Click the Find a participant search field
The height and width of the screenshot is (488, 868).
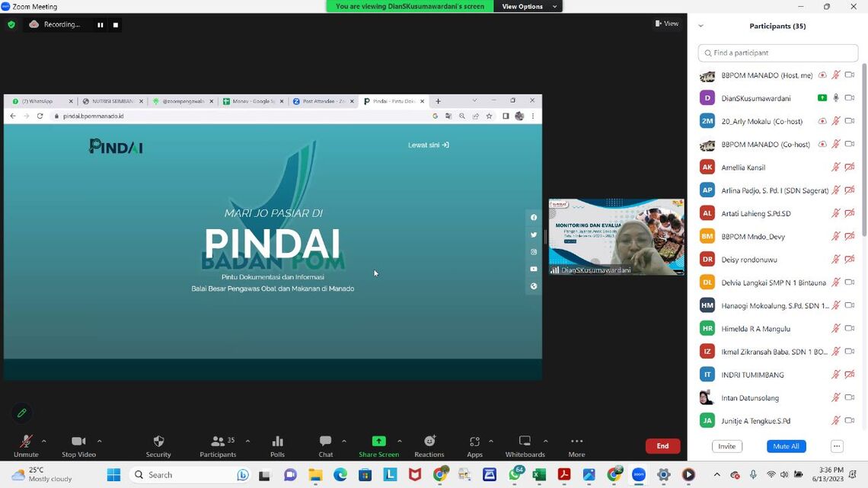click(778, 53)
